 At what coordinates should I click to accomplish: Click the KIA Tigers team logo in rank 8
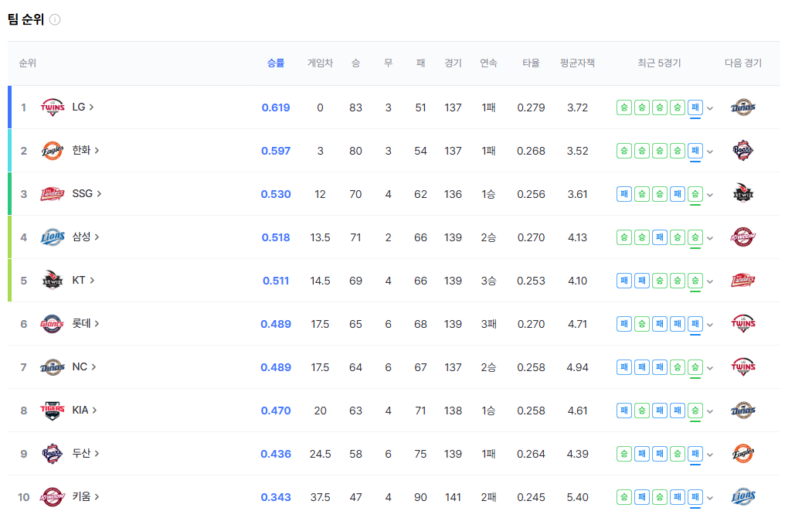click(x=53, y=411)
